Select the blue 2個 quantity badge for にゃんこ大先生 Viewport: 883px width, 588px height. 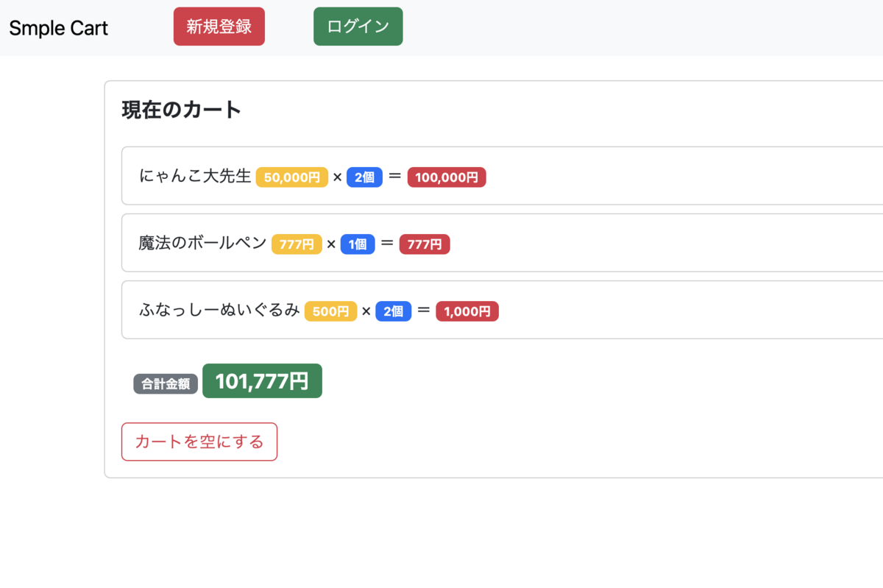click(365, 177)
